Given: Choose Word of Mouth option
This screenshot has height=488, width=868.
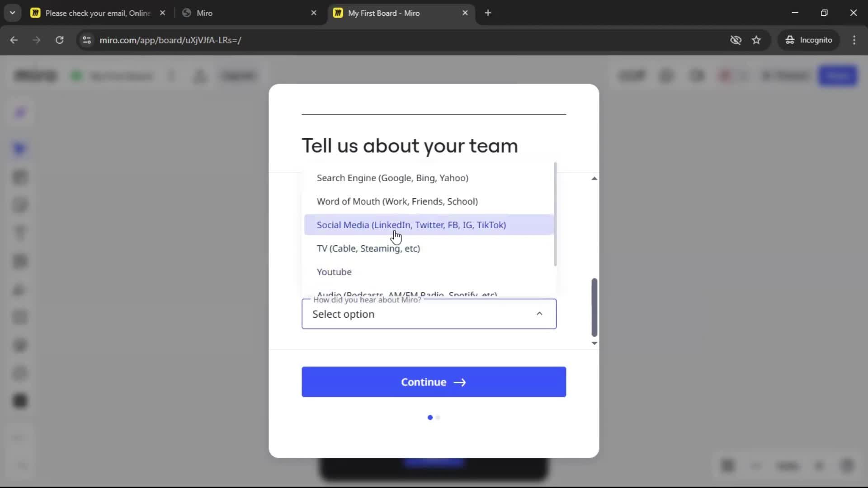Looking at the screenshot, I should click(429, 202).
